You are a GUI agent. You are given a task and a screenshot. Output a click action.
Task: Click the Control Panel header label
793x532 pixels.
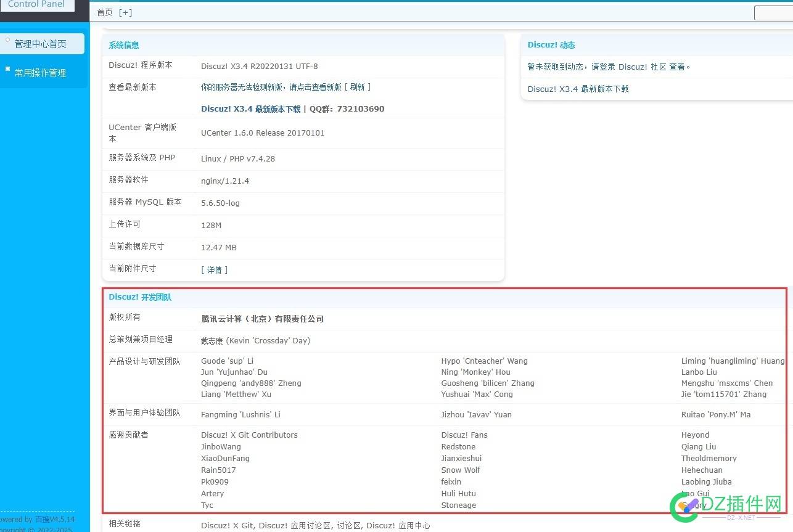(x=36, y=4)
